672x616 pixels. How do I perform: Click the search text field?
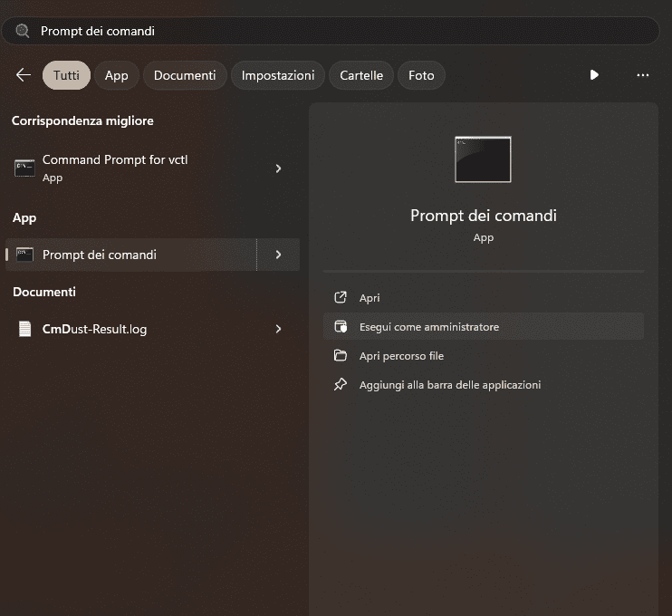point(344,31)
